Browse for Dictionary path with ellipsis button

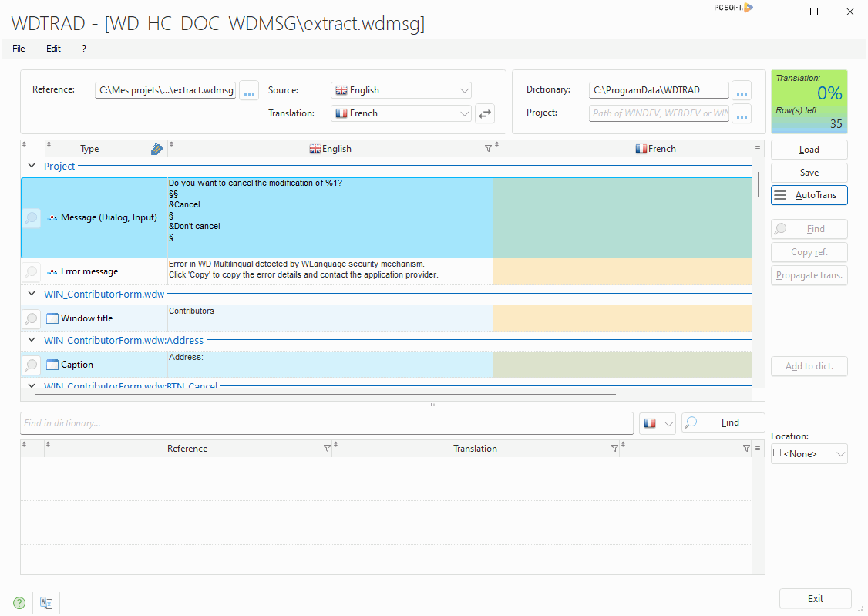point(742,90)
